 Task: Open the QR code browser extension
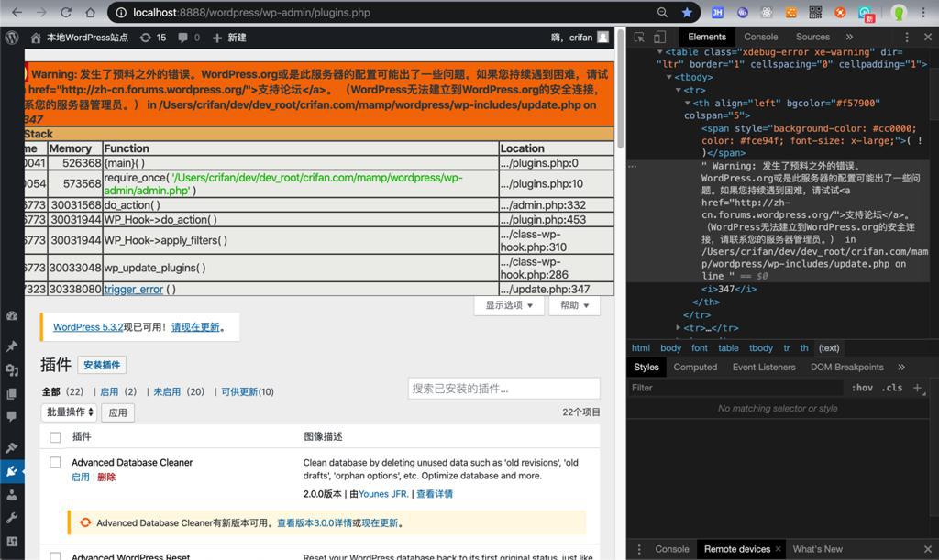coord(815,13)
